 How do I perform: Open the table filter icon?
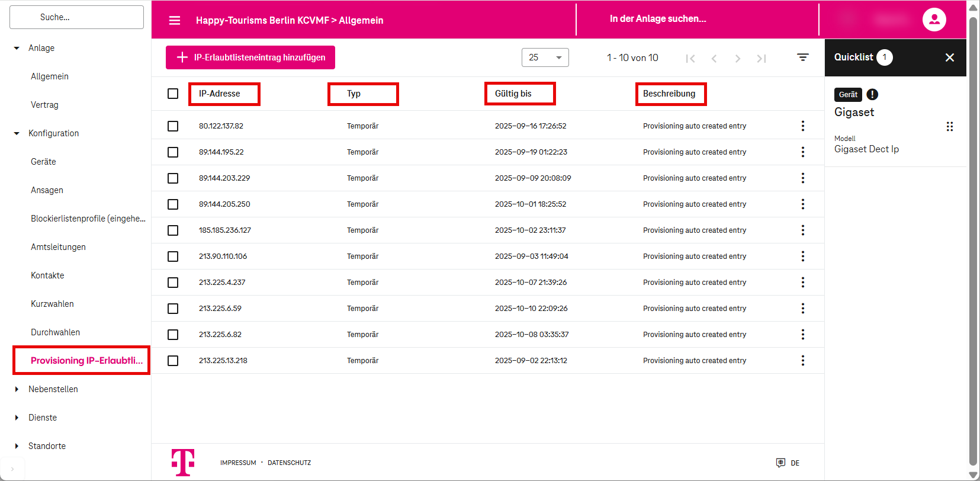[802, 57]
